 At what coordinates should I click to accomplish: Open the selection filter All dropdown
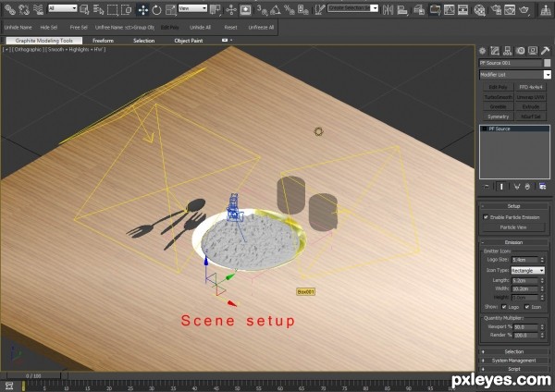63,7
